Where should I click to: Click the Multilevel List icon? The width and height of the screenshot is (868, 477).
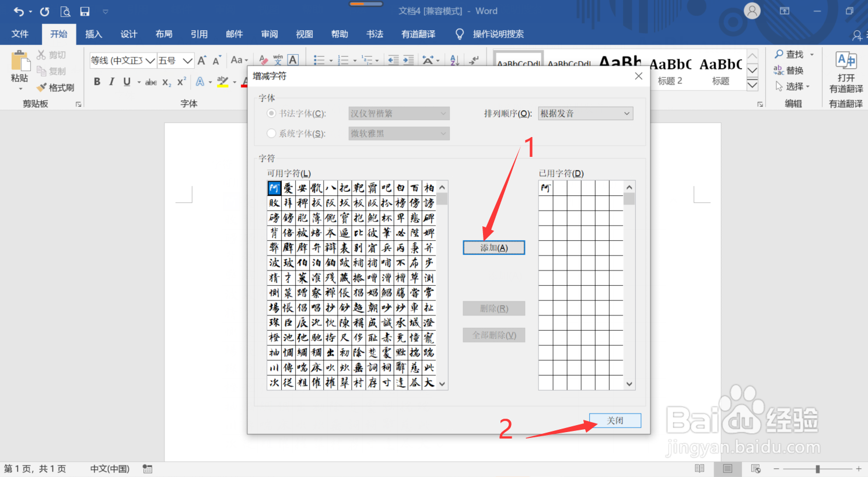367,60
